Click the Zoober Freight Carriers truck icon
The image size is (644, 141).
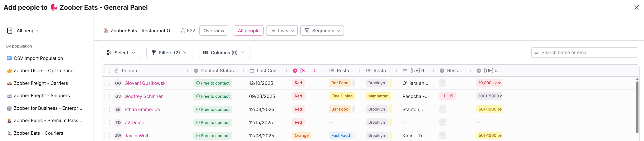[x=9, y=83]
